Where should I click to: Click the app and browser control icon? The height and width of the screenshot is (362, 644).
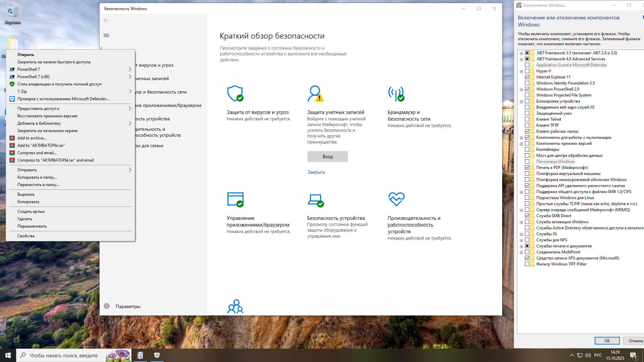tap(235, 199)
